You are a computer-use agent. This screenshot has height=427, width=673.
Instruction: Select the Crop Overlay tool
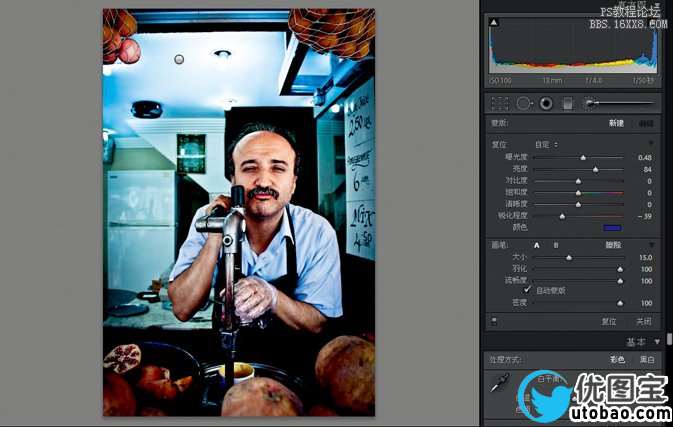click(500, 103)
